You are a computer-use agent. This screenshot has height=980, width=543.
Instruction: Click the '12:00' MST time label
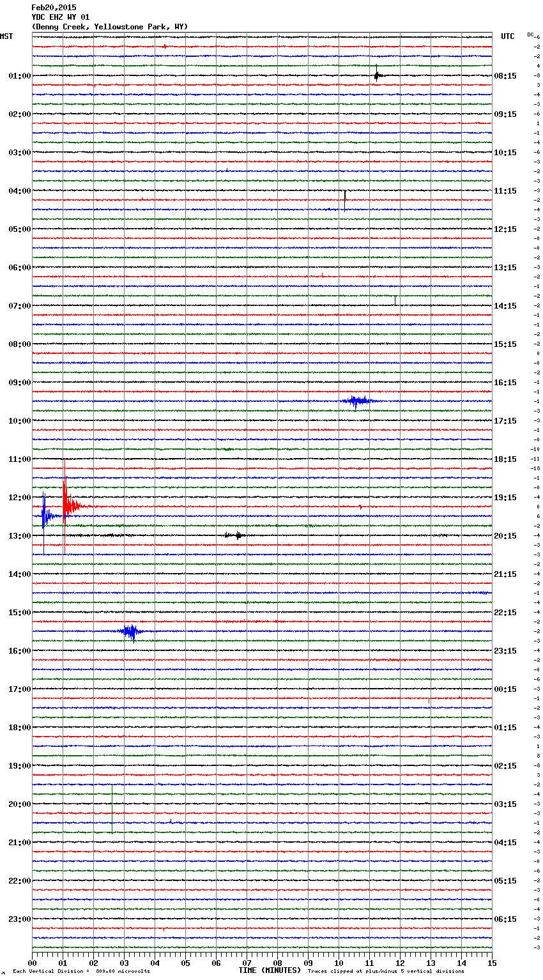pos(20,498)
